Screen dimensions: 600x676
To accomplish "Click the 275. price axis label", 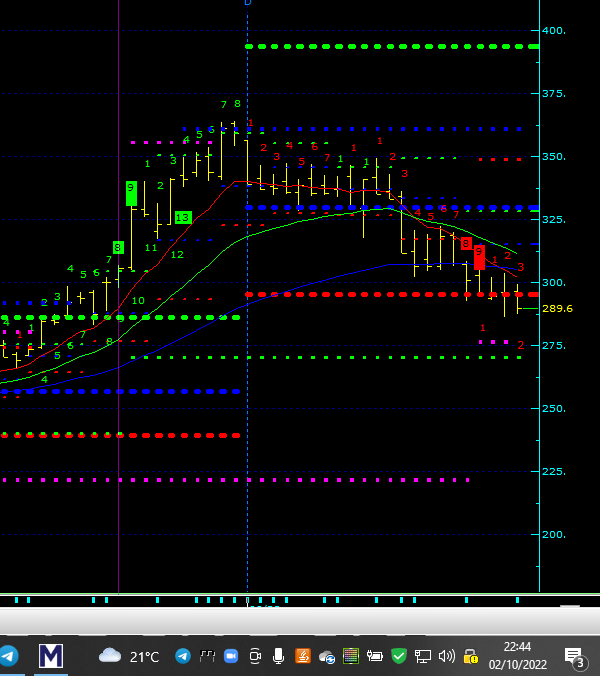I will tap(554, 345).
